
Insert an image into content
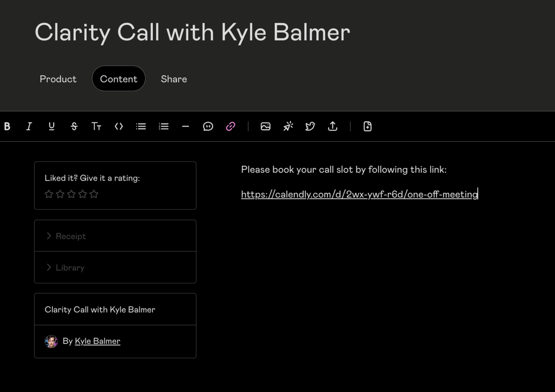[x=265, y=126]
